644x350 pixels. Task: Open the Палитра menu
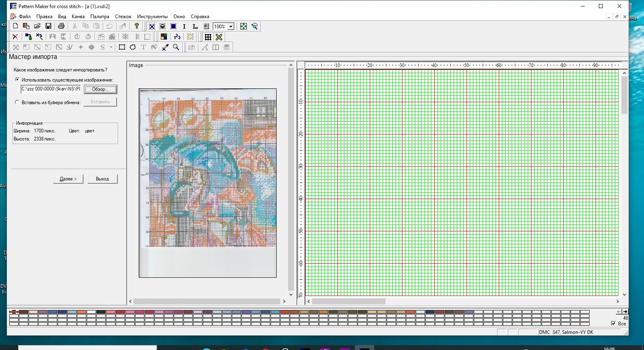pos(100,17)
